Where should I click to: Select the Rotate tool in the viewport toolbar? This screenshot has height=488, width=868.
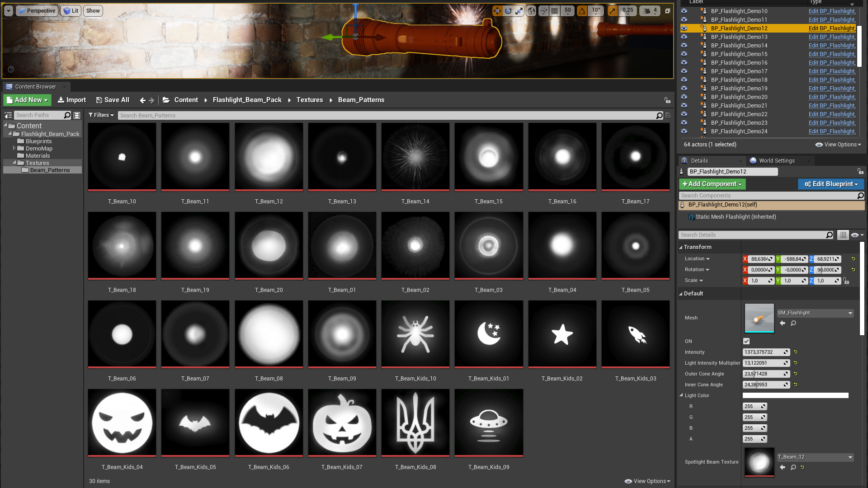click(x=509, y=11)
